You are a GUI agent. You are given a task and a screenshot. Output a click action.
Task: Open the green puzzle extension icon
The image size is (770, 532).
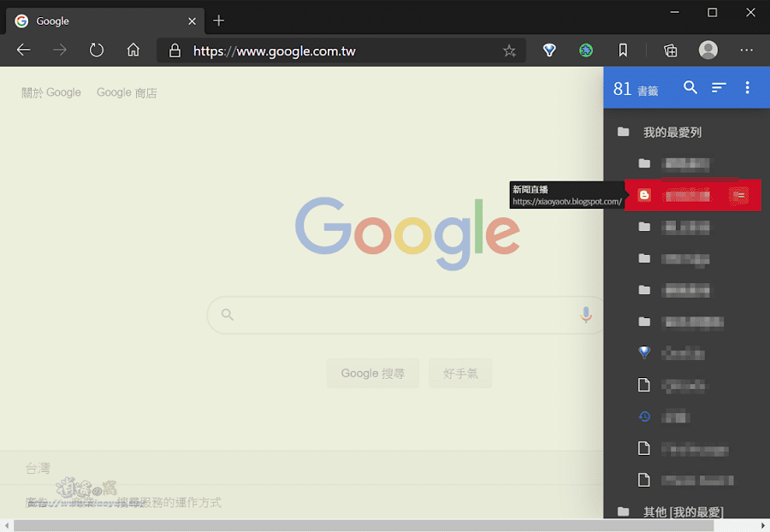(586, 50)
